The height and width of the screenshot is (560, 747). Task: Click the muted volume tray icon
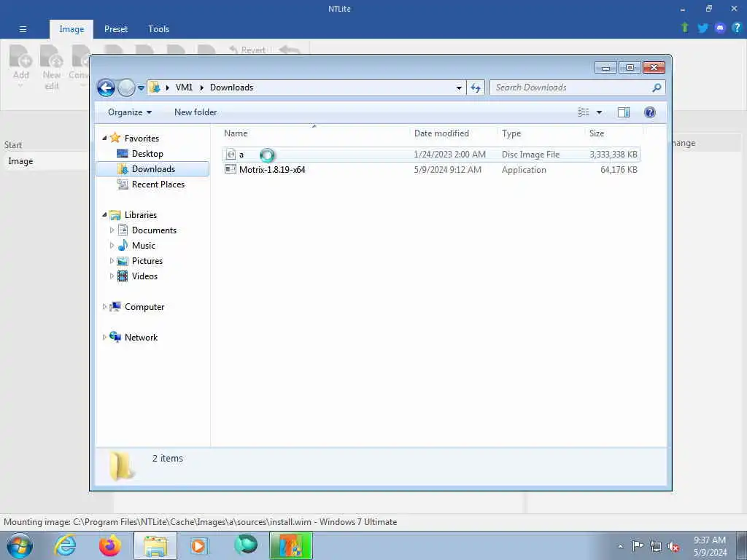click(x=673, y=546)
